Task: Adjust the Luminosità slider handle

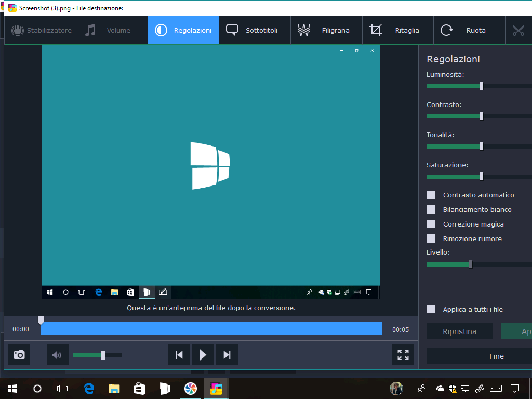Action: [x=481, y=86]
